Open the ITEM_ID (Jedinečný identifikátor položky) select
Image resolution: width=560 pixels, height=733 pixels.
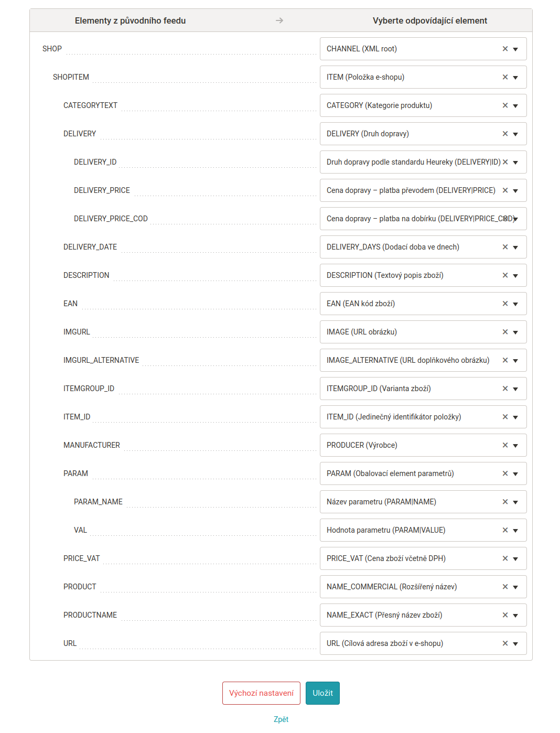pyautogui.click(x=423, y=417)
